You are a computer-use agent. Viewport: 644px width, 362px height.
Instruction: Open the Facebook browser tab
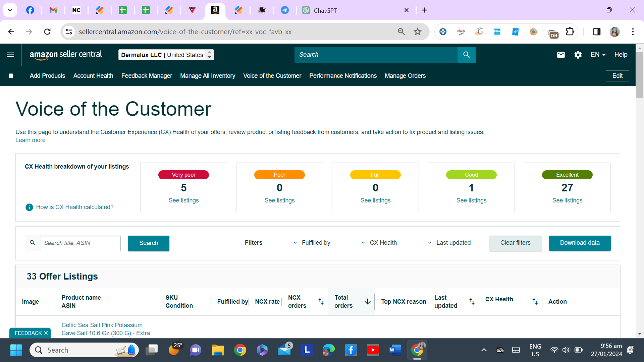(x=30, y=10)
